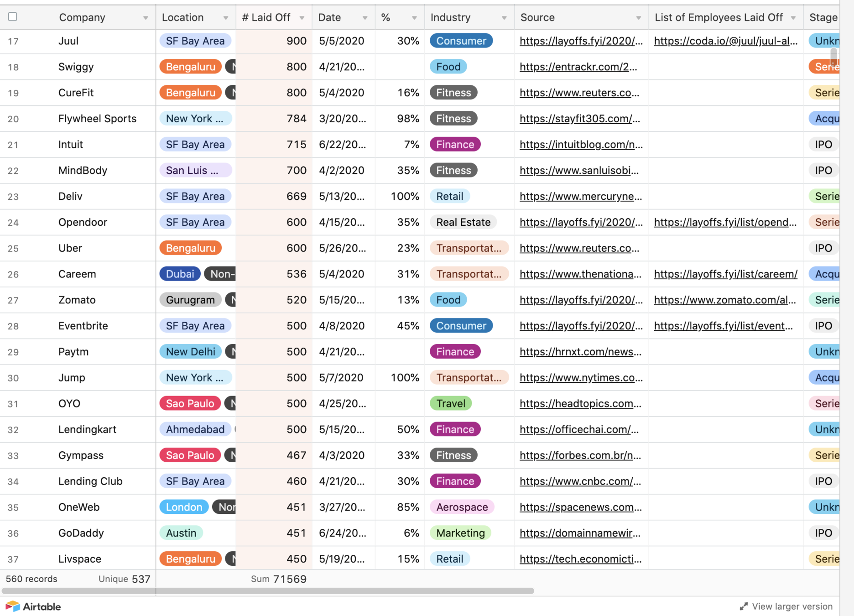
Task: Click the 98% cell for Flywheel Sports
Action: [400, 119]
